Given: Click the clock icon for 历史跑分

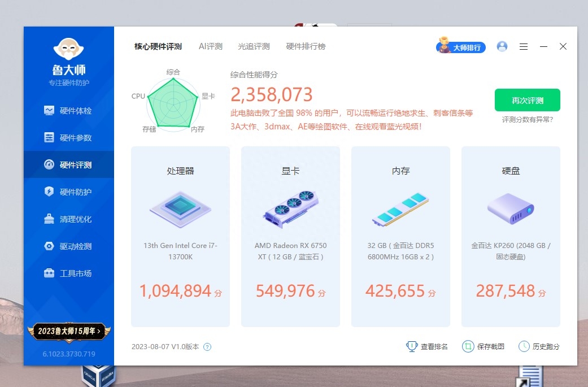Looking at the screenshot, I should coord(524,346).
